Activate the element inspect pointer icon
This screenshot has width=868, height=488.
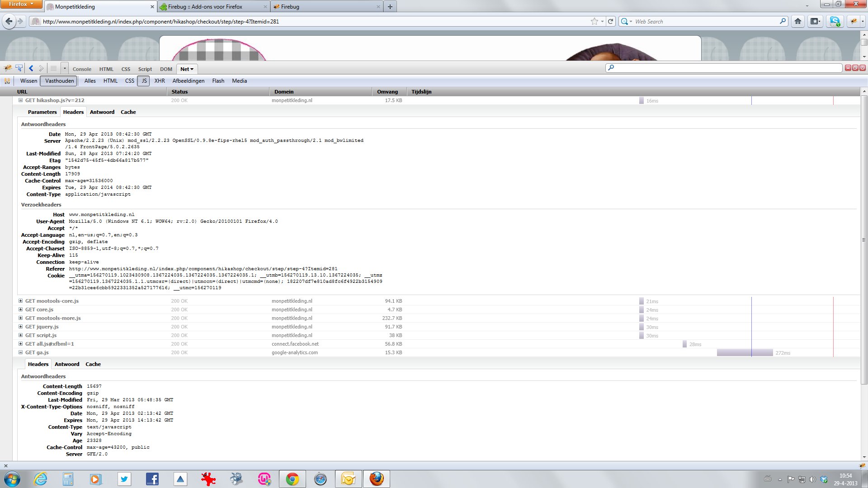[x=19, y=68]
